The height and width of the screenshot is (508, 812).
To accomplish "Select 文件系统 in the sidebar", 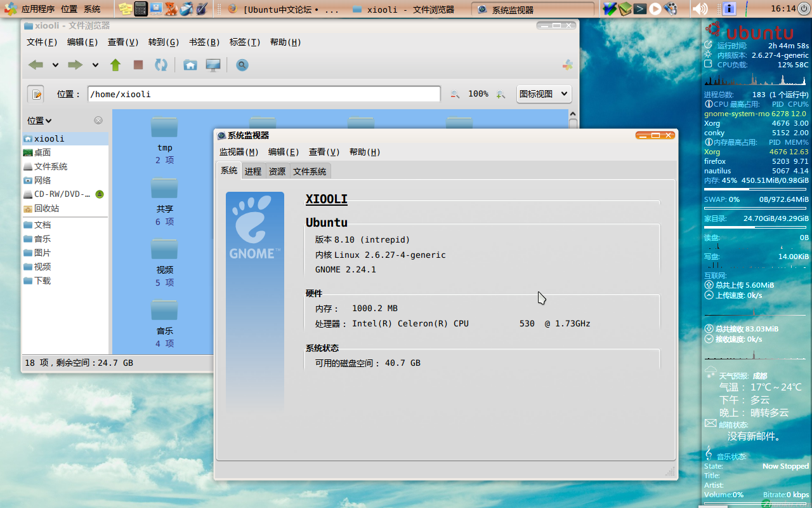I will (x=65, y=166).
